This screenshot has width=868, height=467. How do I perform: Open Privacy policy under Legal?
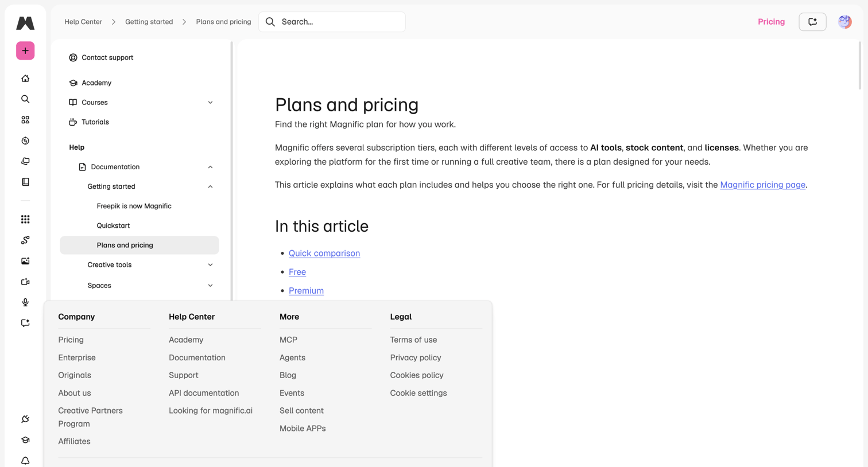click(416, 357)
